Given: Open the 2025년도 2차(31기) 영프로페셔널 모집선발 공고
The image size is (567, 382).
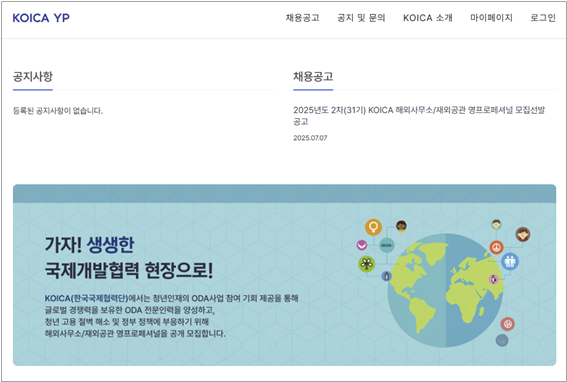Looking at the screenshot, I should pyautogui.click(x=419, y=115).
